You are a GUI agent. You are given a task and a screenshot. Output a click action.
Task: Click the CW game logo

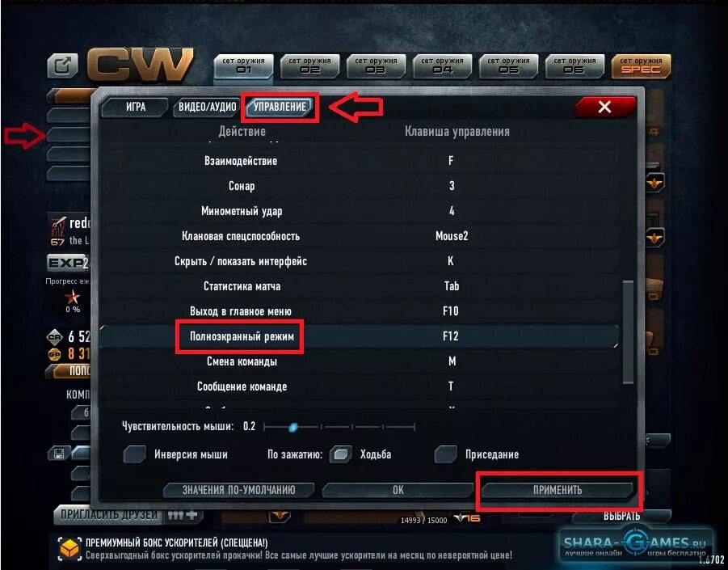tap(141, 65)
